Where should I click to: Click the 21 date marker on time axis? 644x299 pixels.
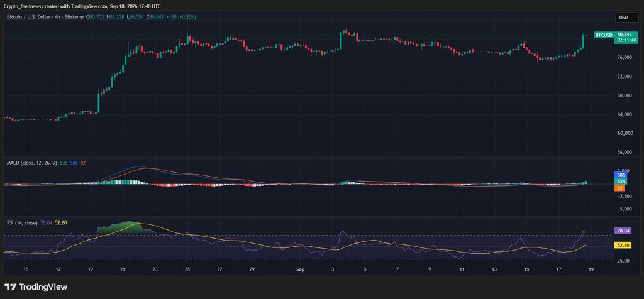tap(123, 269)
